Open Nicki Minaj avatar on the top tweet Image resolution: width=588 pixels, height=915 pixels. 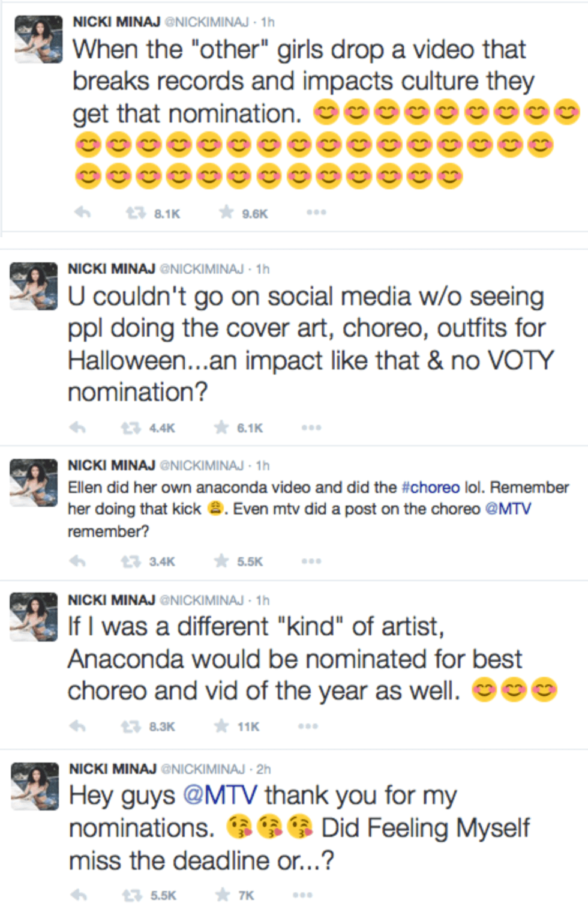[x=38, y=40]
